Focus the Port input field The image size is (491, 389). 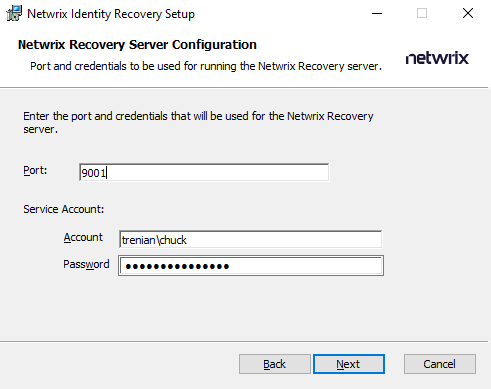point(204,172)
